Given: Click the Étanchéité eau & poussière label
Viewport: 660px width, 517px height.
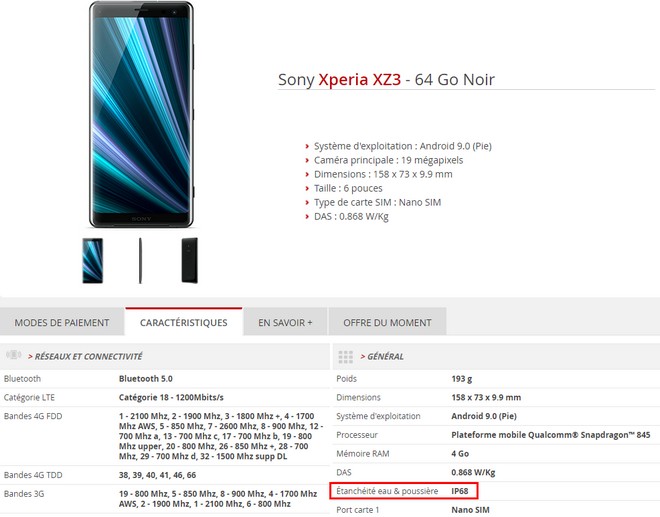Looking at the screenshot, I should (x=387, y=491).
